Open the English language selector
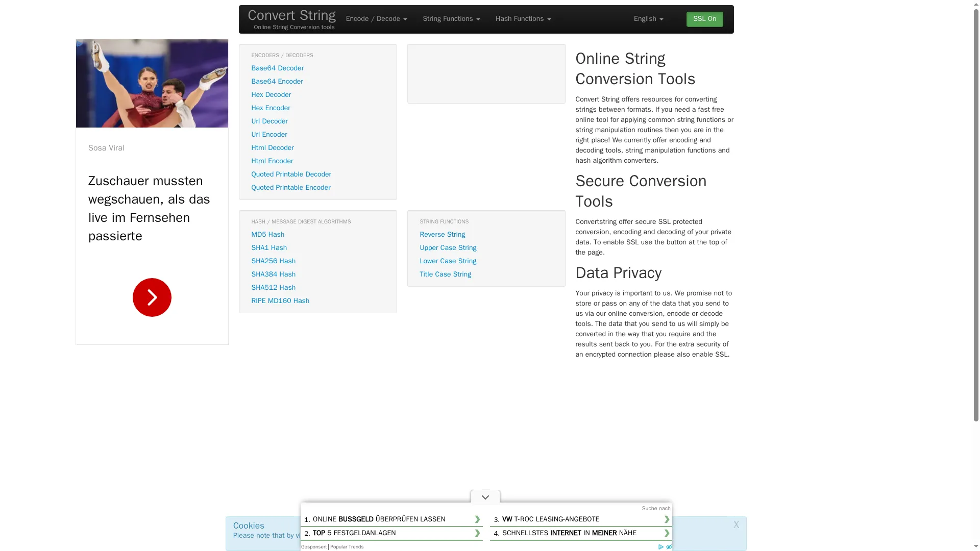The height and width of the screenshot is (551, 980). click(648, 19)
